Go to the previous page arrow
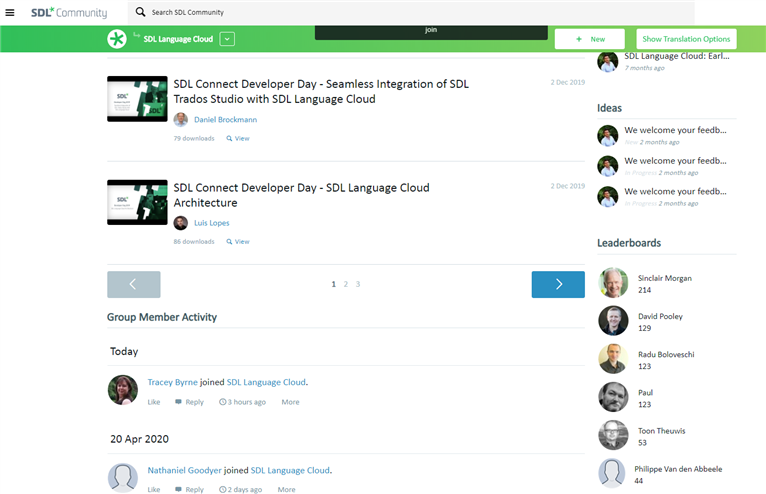The height and width of the screenshot is (494, 766). point(134,284)
